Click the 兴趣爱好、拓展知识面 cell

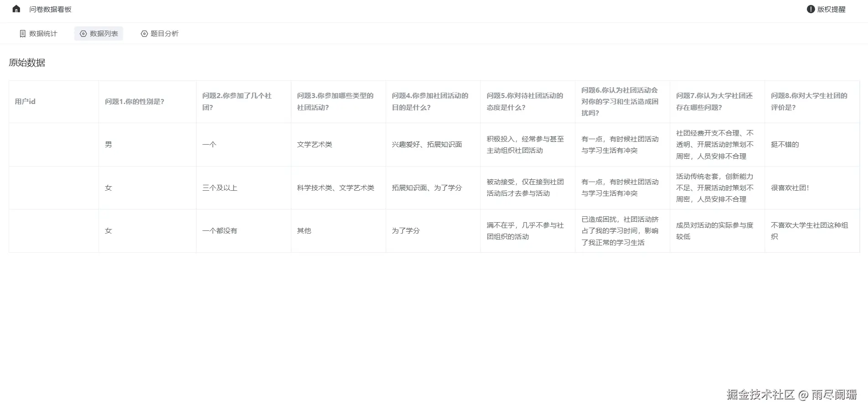point(433,145)
